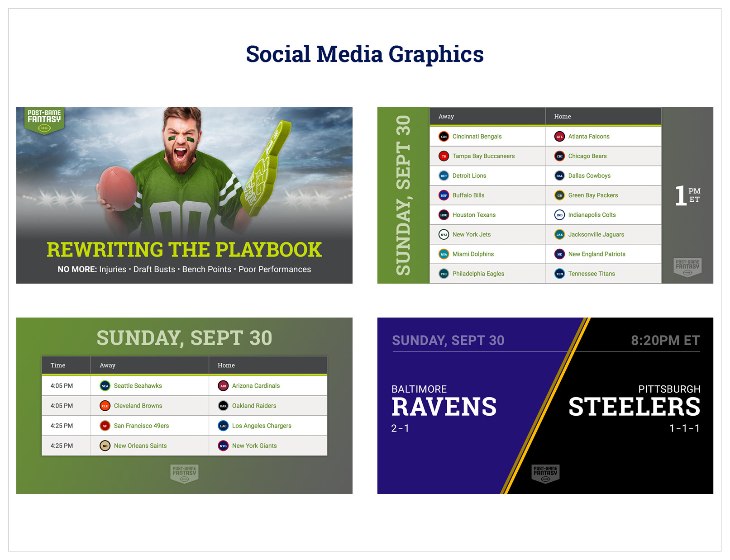730x560 pixels.
Task: Click the 8:20PM ET kickoff time
Action: (x=665, y=340)
